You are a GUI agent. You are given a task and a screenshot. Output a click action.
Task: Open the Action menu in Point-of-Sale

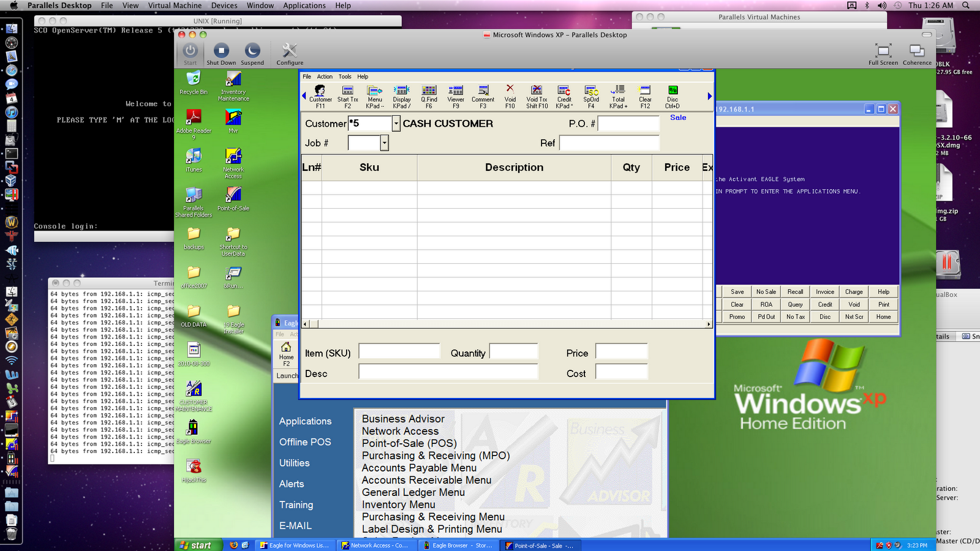pyautogui.click(x=325, y=77)
